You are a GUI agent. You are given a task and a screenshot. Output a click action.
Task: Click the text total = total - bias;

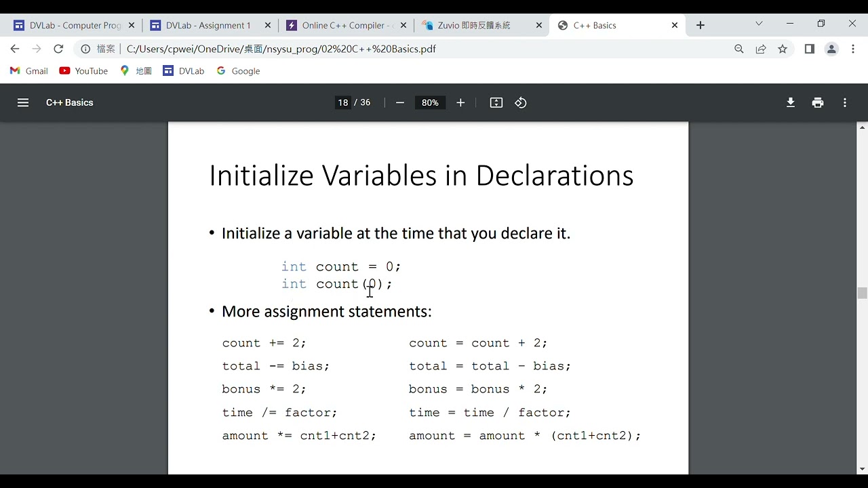pyautogui.click(x=490, y=366)
